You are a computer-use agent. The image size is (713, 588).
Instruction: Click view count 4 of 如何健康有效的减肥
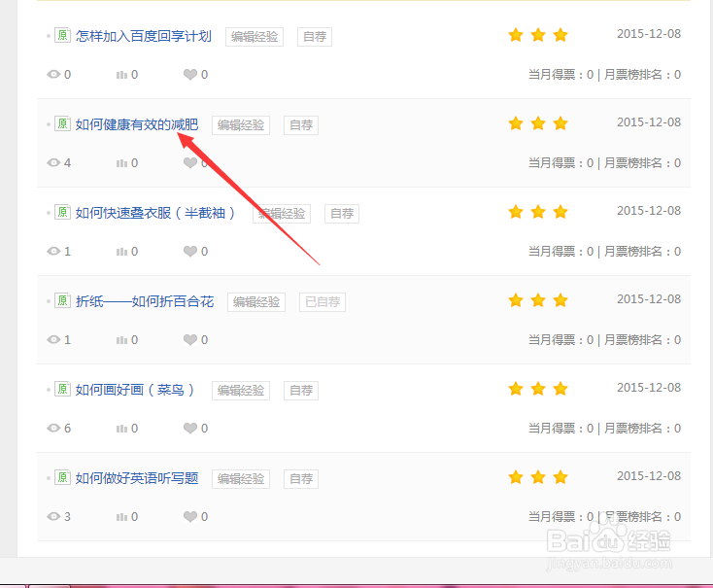[67, 163]
